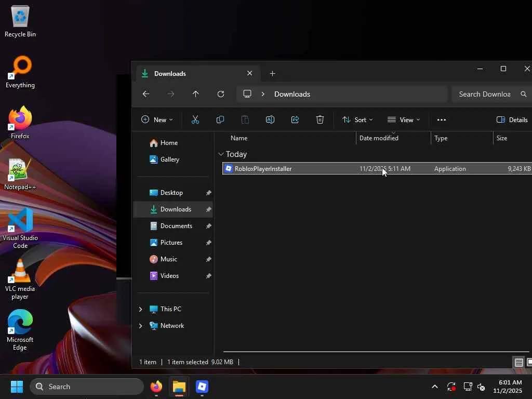
Task: Click the Search Downloads input field
Action: [484, 94]
